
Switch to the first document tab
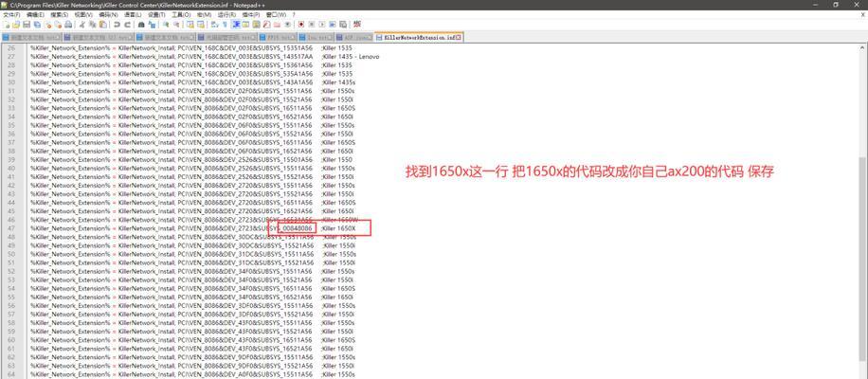(31, 37)
